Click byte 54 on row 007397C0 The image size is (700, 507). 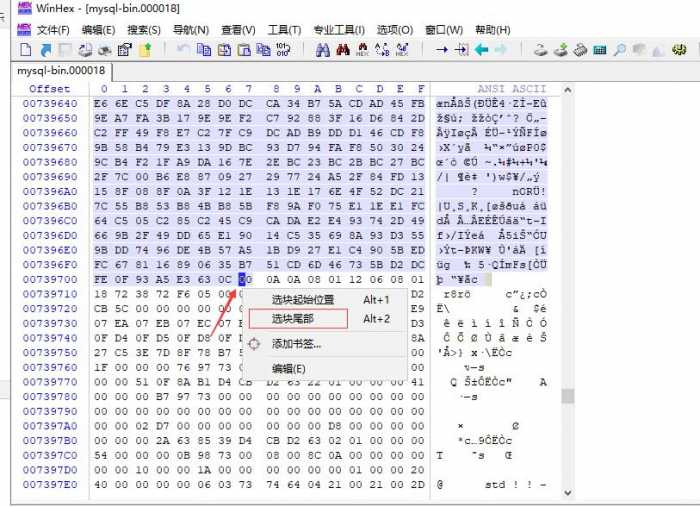click(x=101, y=455)
